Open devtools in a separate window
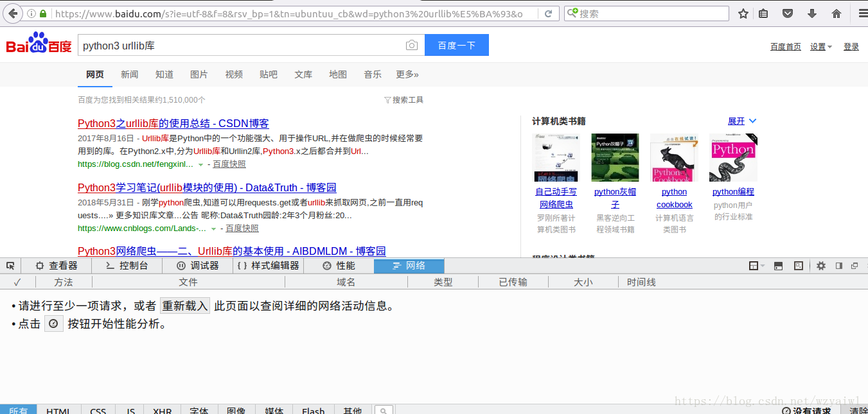The image size is (868, 414). coord(855,266)
